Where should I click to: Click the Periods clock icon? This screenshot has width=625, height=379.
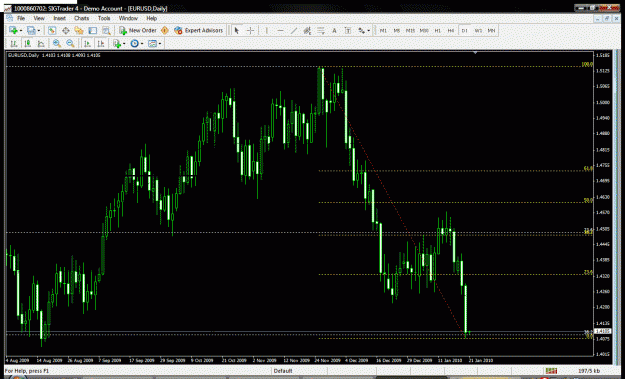point(134,43)
